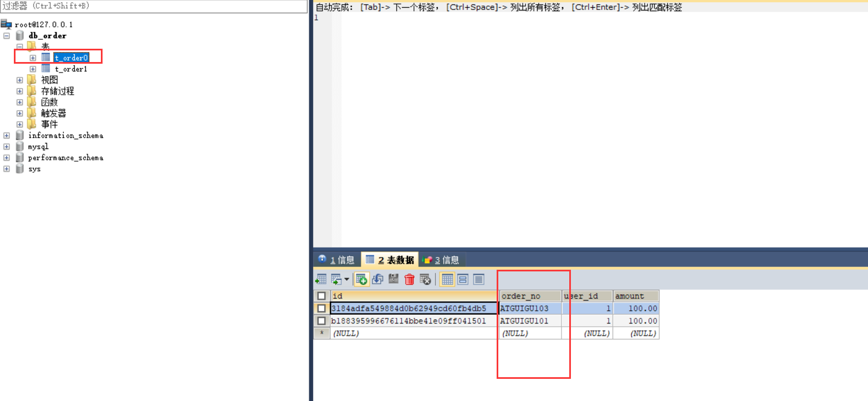Select the information_schema database label

click(65, 135)
